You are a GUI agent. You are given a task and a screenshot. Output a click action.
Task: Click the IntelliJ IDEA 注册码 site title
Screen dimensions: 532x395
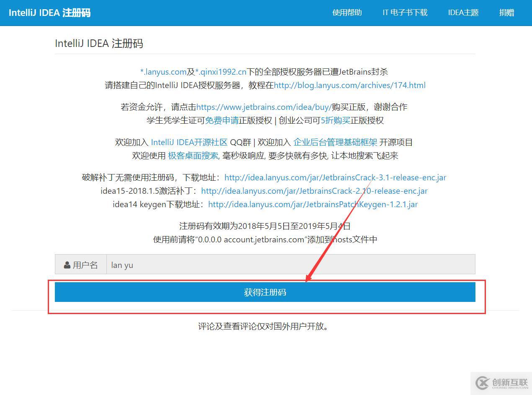pyautogui.click(x=49, y=13)
